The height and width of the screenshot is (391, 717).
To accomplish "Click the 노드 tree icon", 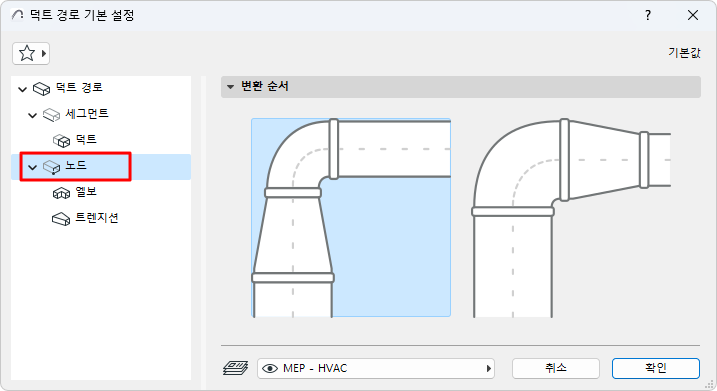I will (51, 167).
